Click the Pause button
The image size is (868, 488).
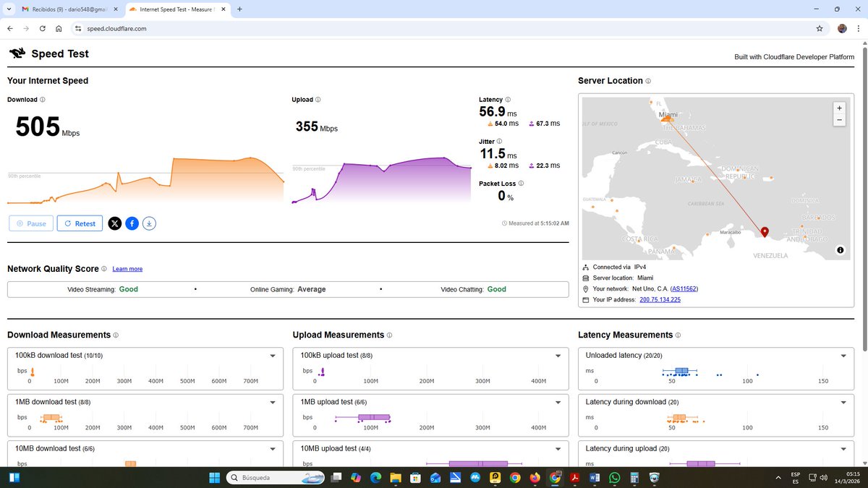coord(31,223)
